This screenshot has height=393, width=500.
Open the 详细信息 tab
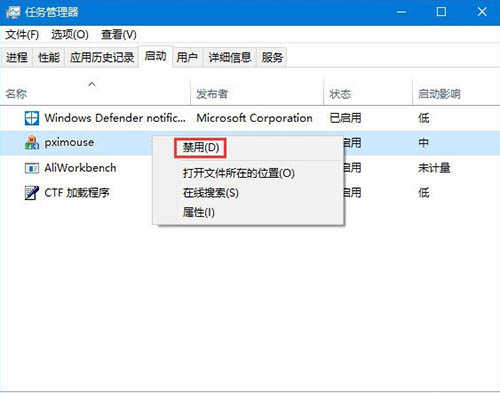point(230,57)
